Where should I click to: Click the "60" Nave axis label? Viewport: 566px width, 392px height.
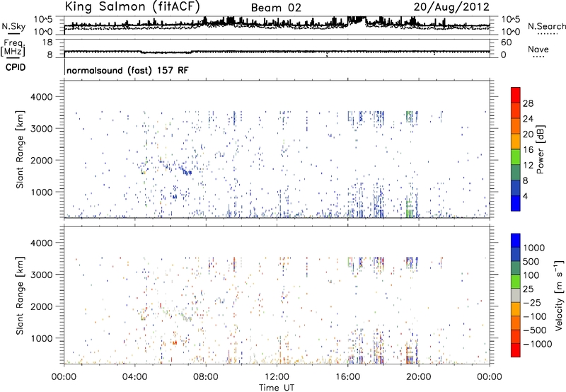point(506,42)
